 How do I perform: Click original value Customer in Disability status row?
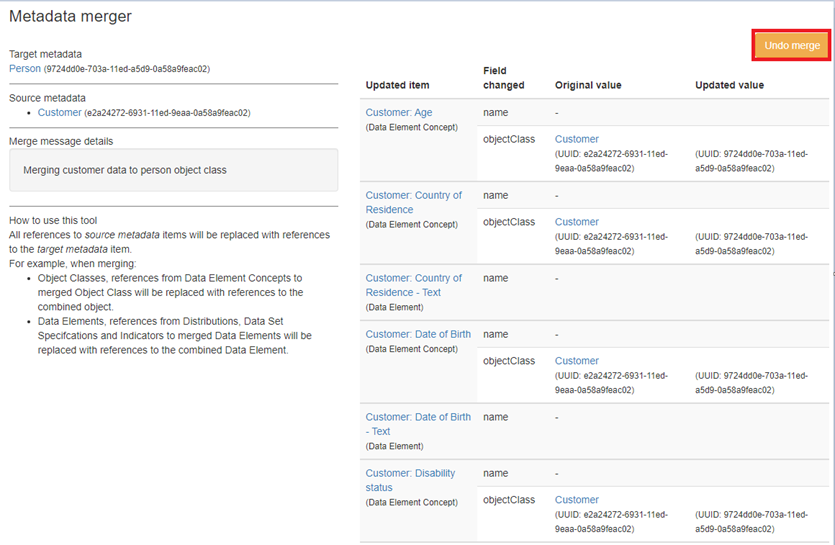point(577,500)
